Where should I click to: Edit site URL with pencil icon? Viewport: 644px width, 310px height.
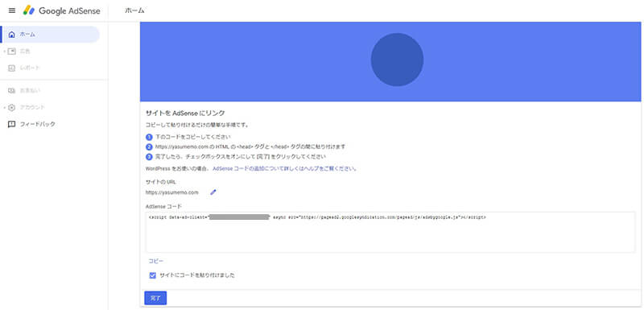click(x=213, y=192)
